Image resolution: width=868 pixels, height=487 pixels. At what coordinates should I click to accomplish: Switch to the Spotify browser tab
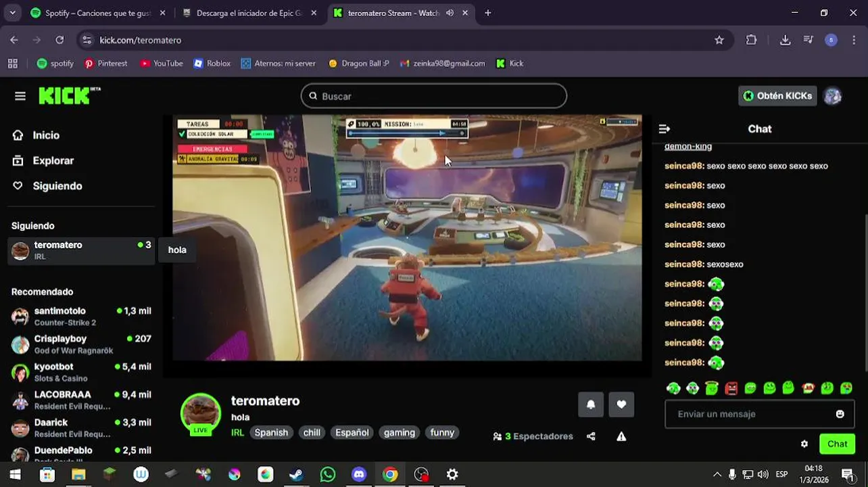click(98, 13)
